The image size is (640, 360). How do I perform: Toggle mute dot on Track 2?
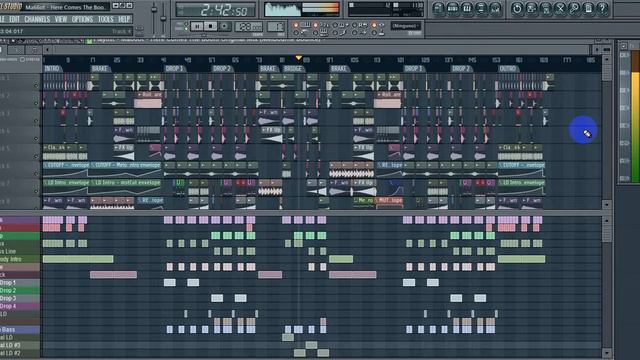point(36,103)
